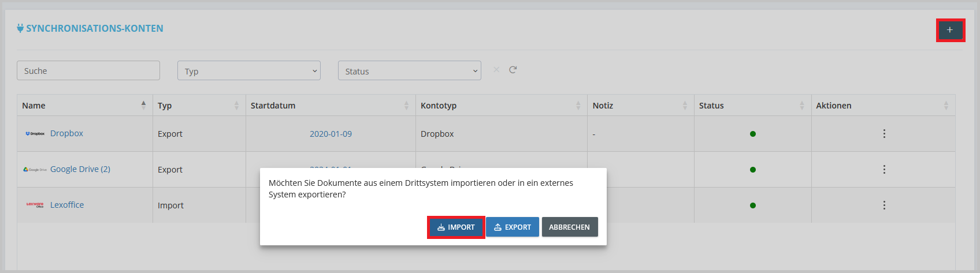Open the Status filter dropdown
Screen dimensions: 980x273
tap(410, 71)
